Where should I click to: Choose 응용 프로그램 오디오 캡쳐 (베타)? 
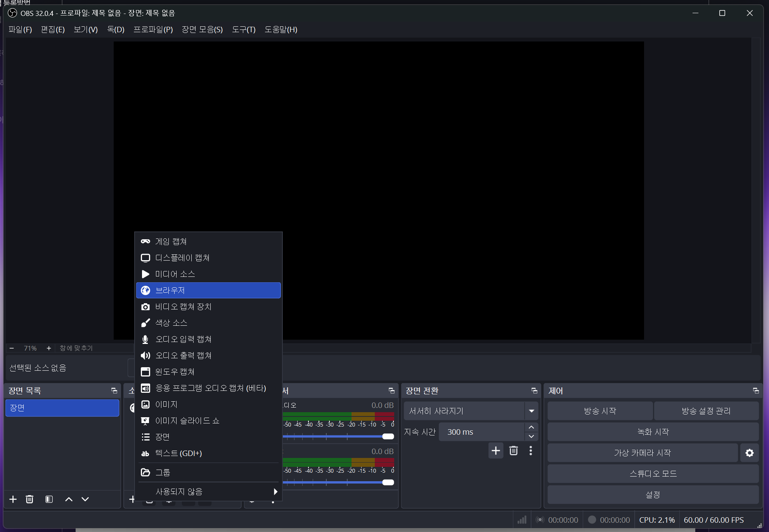208,388
